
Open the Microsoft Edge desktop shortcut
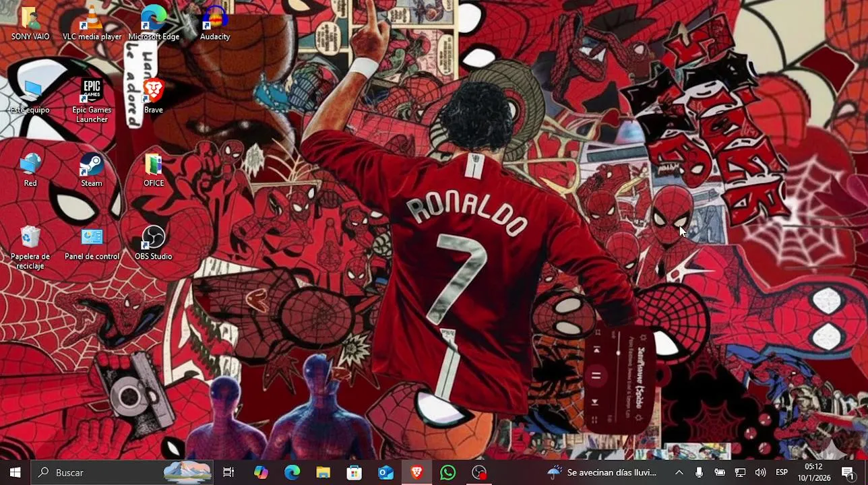tap(154, 24)
